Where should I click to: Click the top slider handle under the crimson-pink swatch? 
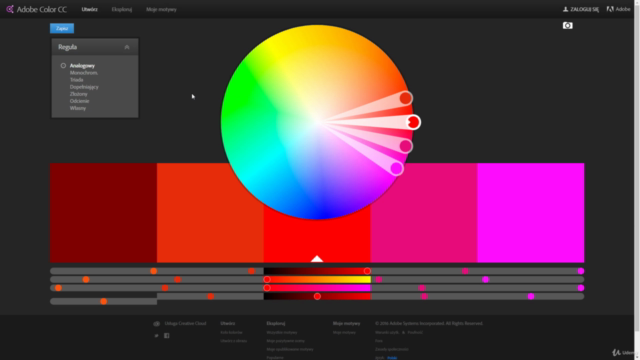465,271
